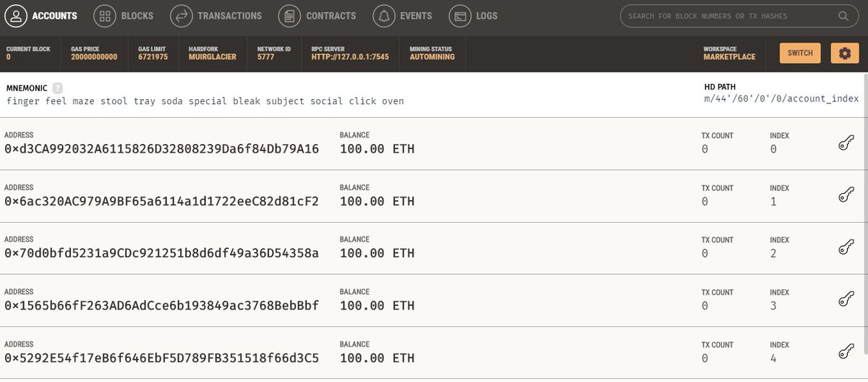Show private key for account index 4
Image resolution: width=868 pixels, height=382 pixels.
846,352
